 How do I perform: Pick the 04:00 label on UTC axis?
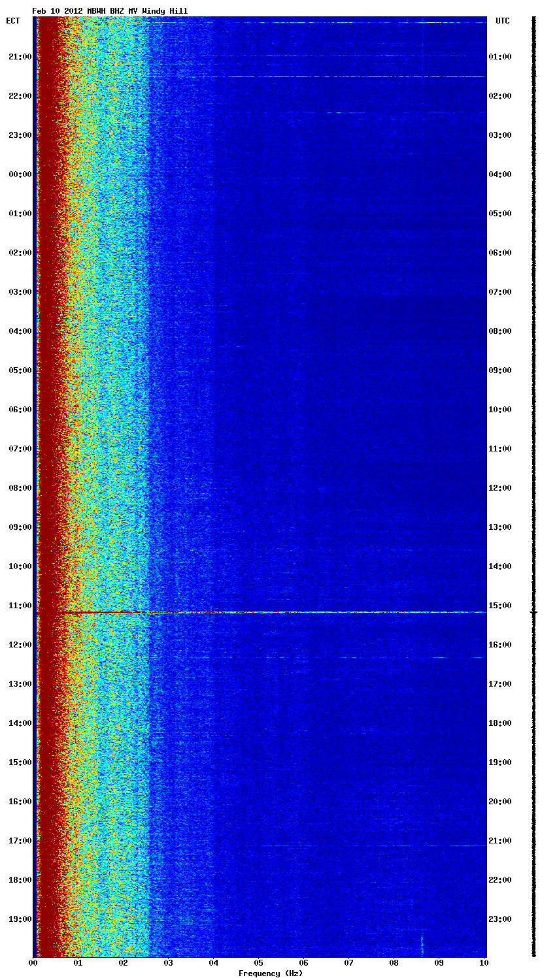pos(500,174)
